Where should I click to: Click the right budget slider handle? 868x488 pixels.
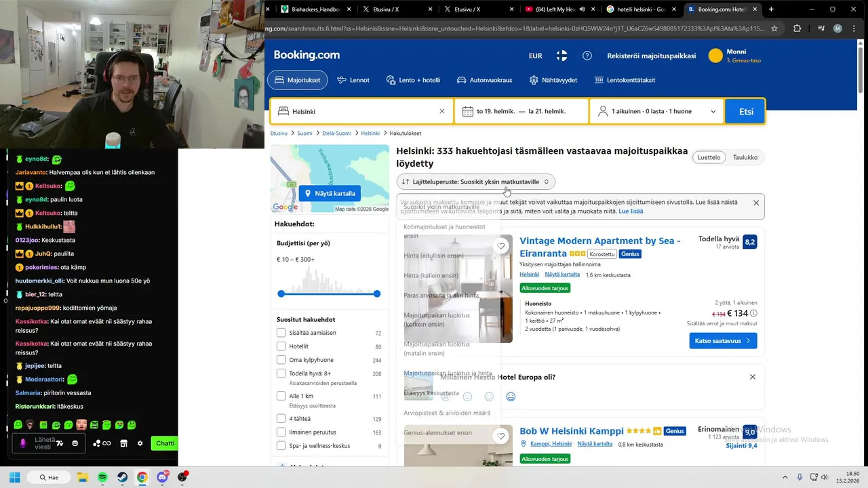pyautogui.click(x=376, y=293)
